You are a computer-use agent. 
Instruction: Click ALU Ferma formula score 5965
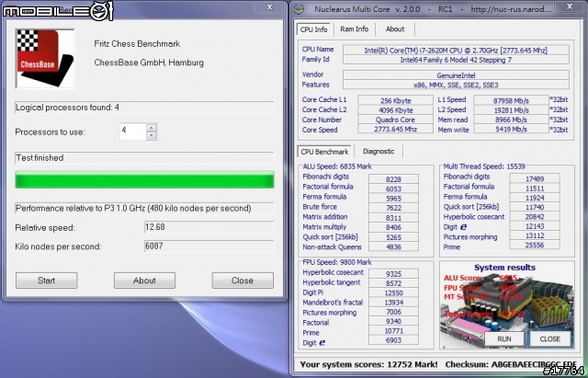393,198
